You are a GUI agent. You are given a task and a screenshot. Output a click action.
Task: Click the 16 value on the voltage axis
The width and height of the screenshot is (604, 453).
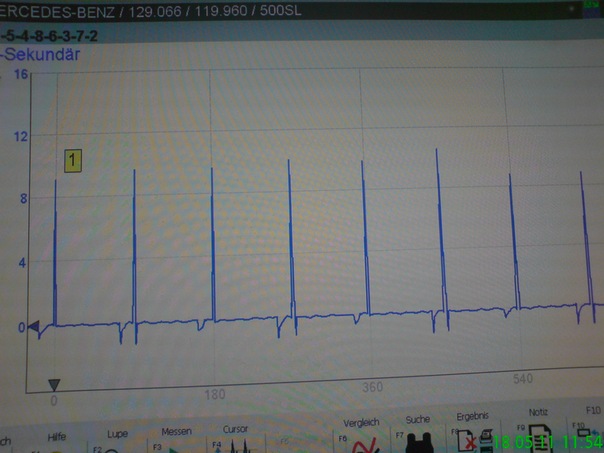pos(21,74)
